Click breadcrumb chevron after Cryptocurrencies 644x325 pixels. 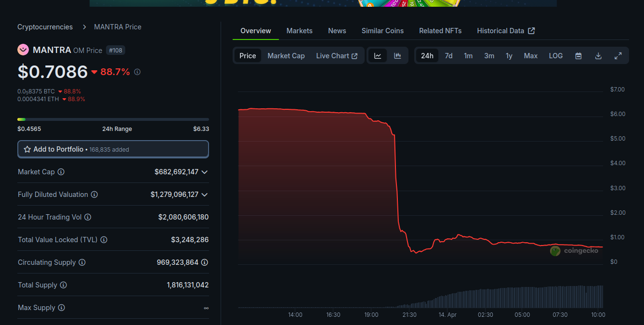(x=84, y=27)
